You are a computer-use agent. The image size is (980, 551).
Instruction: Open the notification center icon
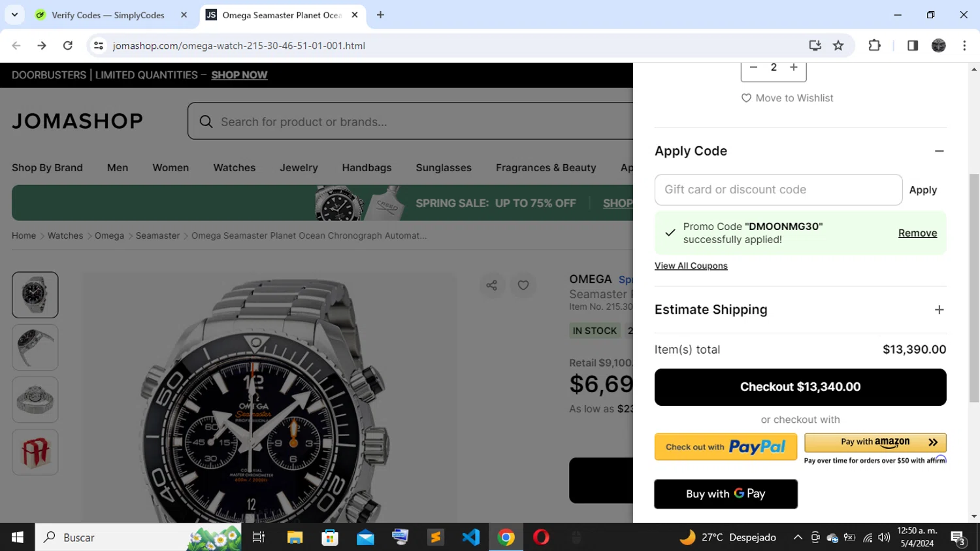pyautogui.click(x=958, y=538)
